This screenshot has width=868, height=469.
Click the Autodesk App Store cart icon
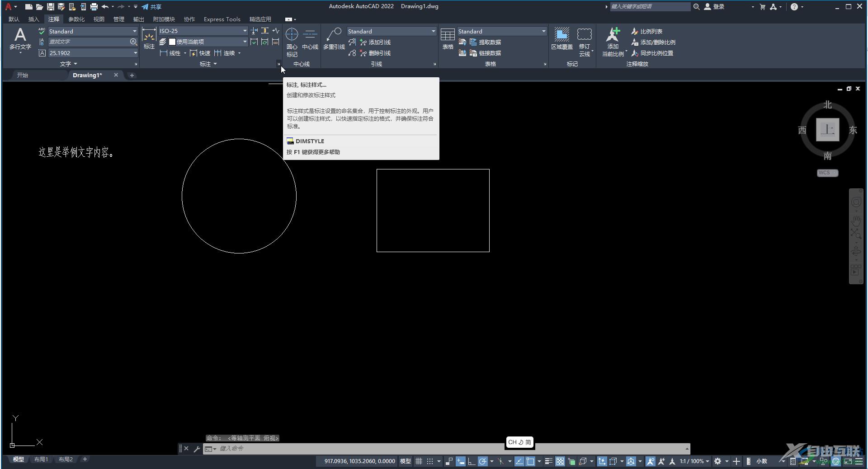(x=762, y=7)
